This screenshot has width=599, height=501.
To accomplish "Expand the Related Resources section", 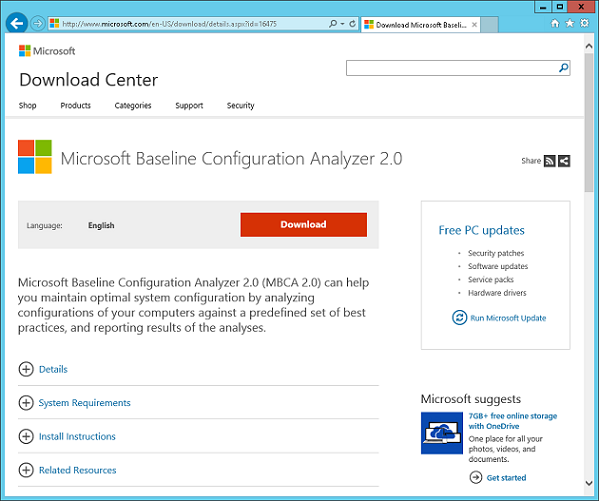I will click(26, 470).
